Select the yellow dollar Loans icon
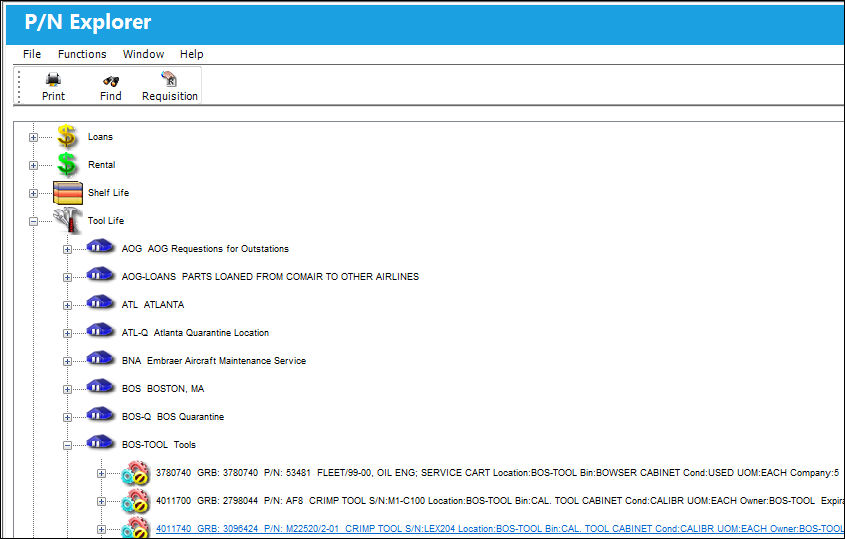 [67, 136]
